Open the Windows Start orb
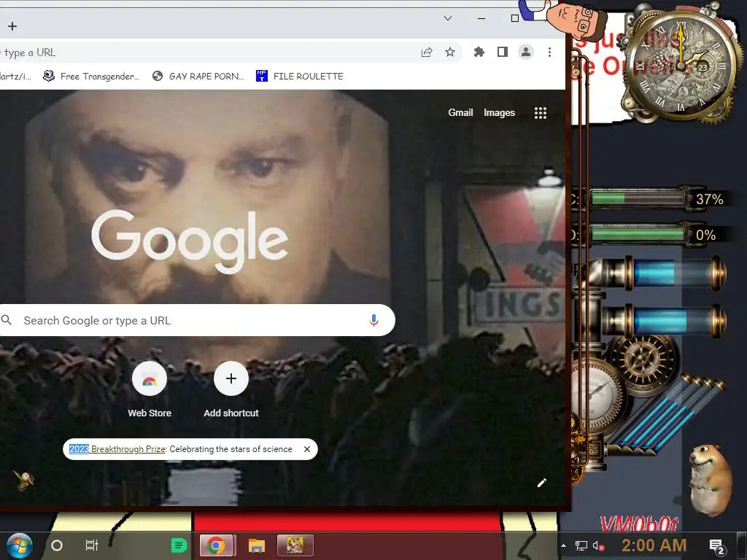The height and width of the screenshot is (560, 747). [20, 545]
